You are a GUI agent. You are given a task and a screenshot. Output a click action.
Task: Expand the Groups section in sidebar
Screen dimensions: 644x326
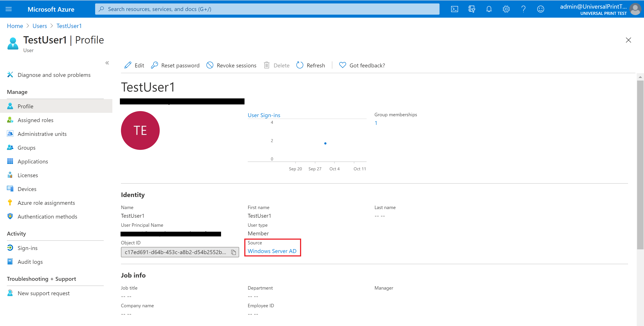pyautogui.click(x=26, y=147)
